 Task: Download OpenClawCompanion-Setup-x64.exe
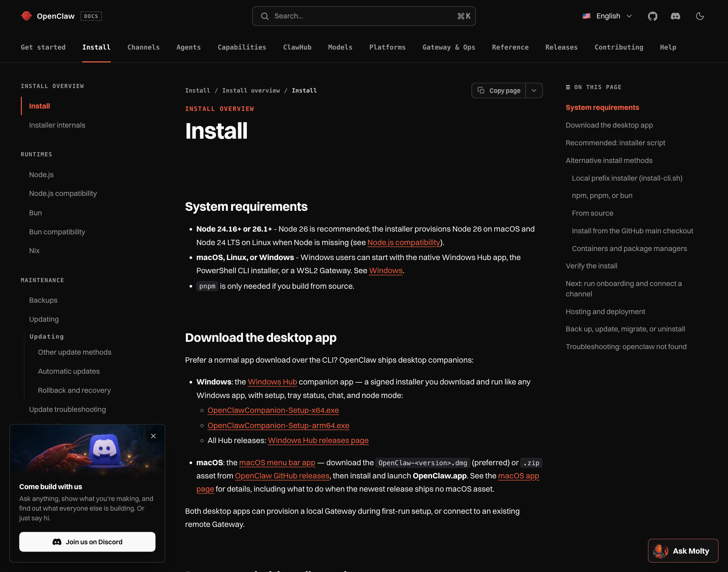point(273,410)
